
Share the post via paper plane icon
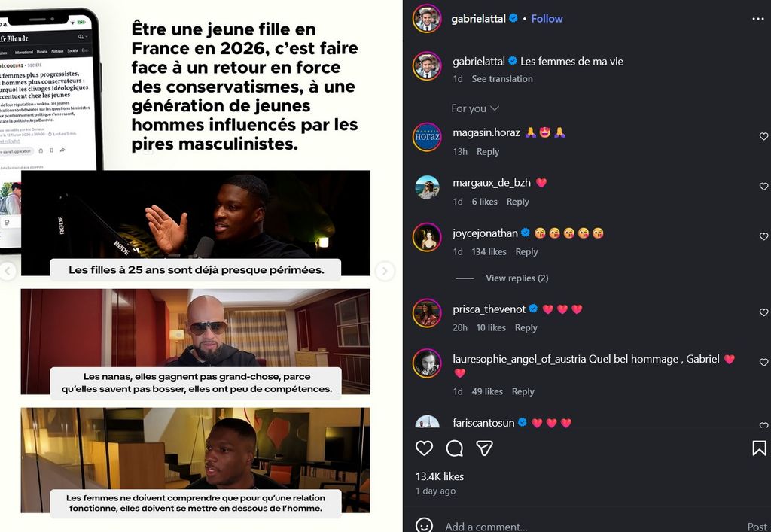[x=484, y=448]
